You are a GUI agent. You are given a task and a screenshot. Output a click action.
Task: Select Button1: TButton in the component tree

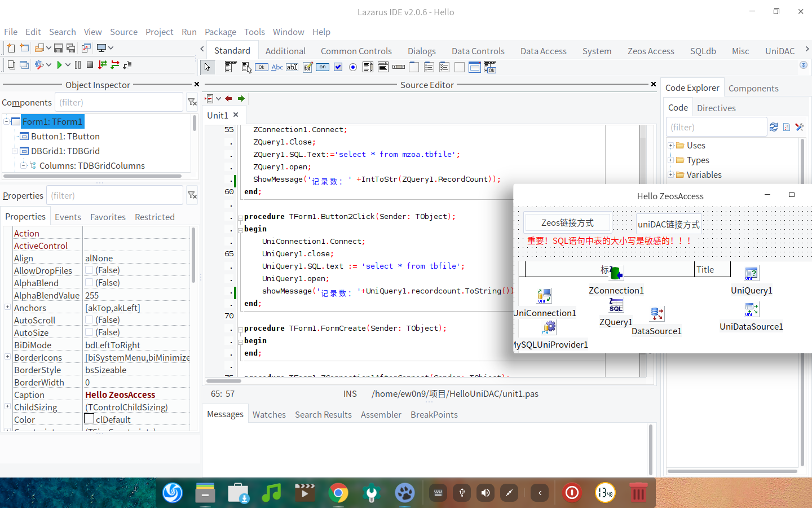(65, 136)
